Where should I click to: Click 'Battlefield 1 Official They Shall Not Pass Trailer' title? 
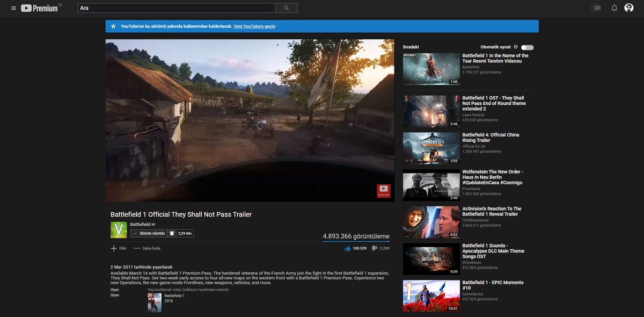tap(181, 214)
